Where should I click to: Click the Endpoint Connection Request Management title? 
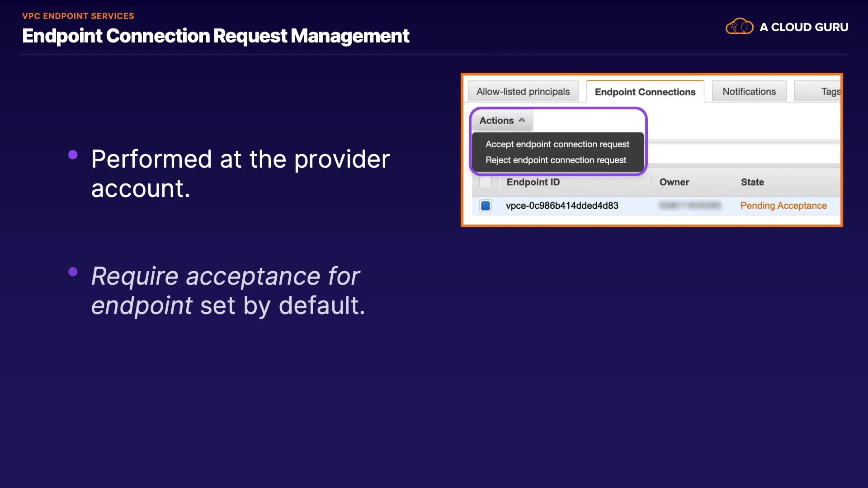[x=215, y=36]
